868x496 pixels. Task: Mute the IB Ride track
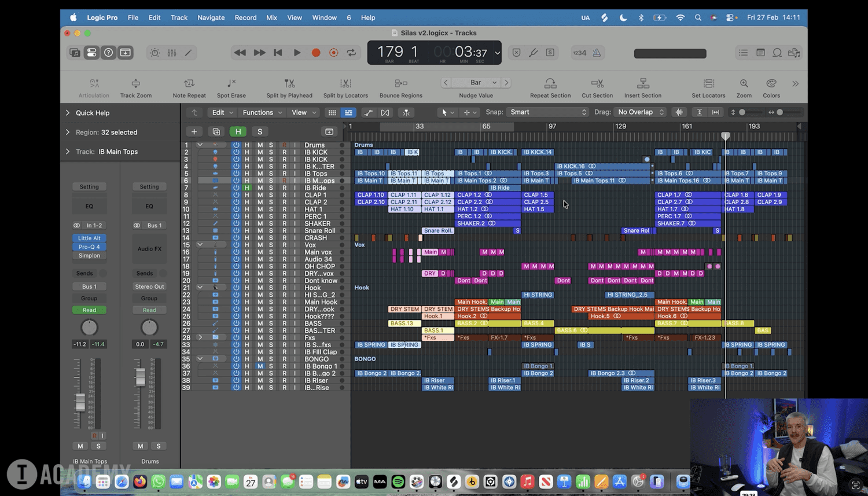click(260, 188)
